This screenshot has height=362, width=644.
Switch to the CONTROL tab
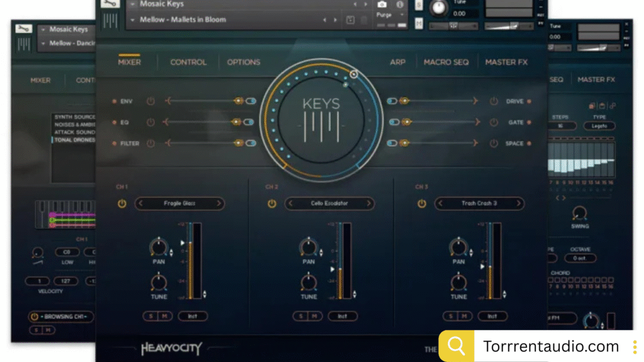(188, 62)
